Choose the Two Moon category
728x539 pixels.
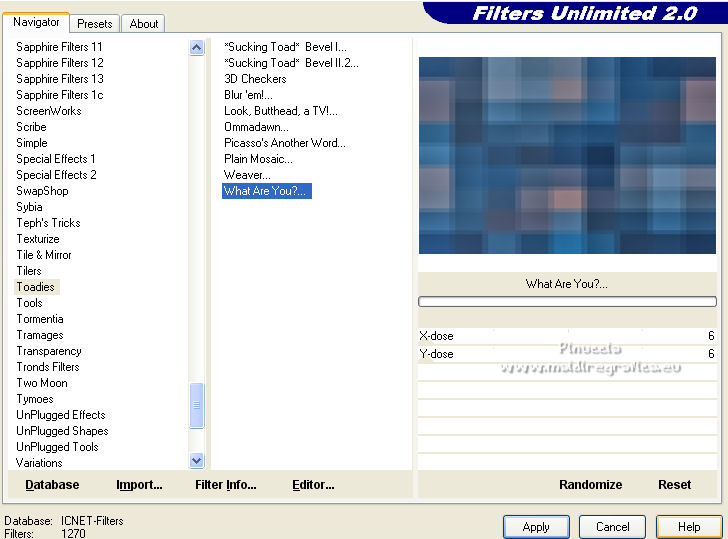42,383
